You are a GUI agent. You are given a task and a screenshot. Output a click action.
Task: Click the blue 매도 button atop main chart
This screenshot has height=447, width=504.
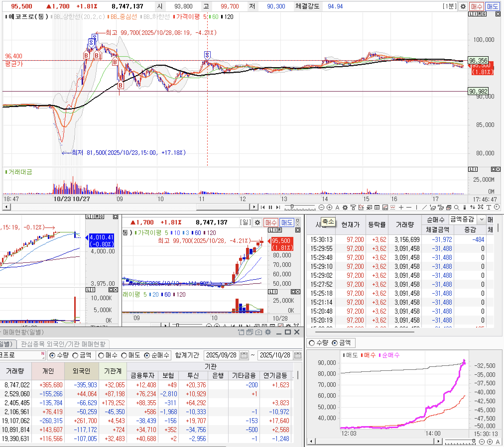[x=492, y=6]
